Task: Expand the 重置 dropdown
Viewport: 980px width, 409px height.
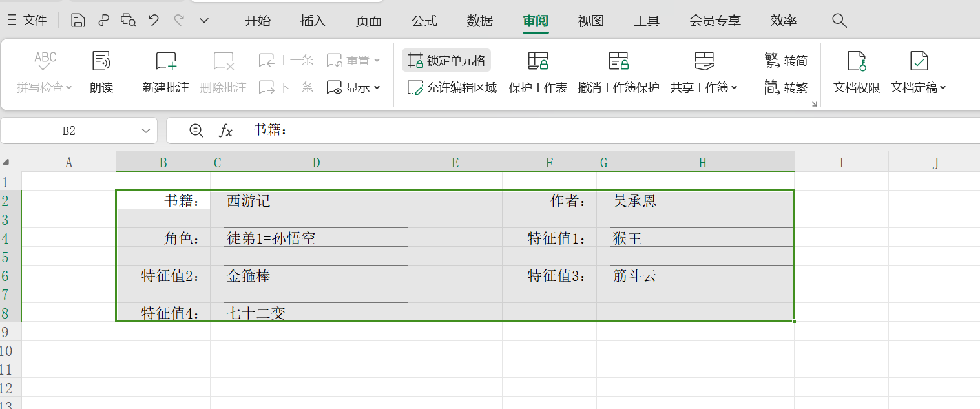Action: click(377, 61)
